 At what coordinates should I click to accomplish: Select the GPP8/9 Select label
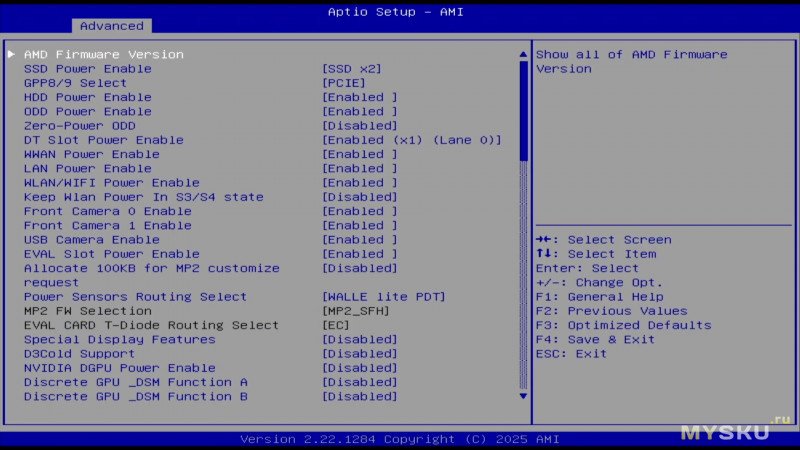(x=75, y=83)
